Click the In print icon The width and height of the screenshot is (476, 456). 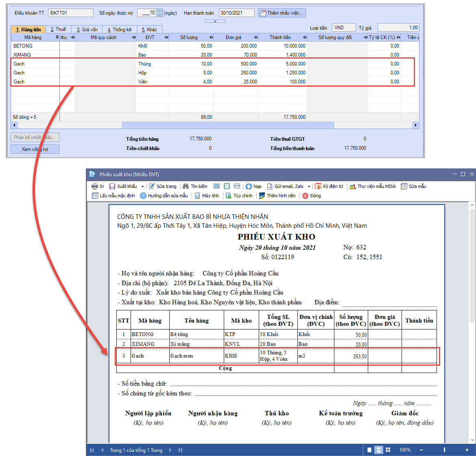click(94, 186)
